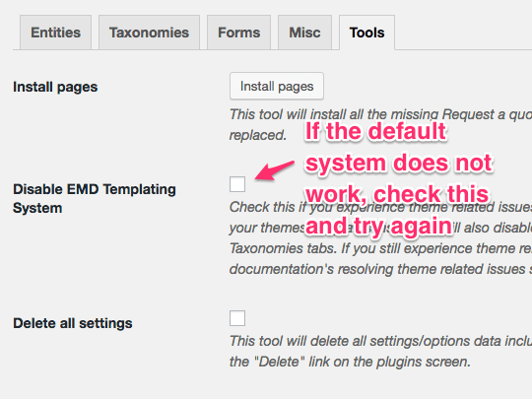This screenshot has height=399, width=532.
Task: Click pink text 'and try again'
Action: pyautogui.click(x=378, y=226)
